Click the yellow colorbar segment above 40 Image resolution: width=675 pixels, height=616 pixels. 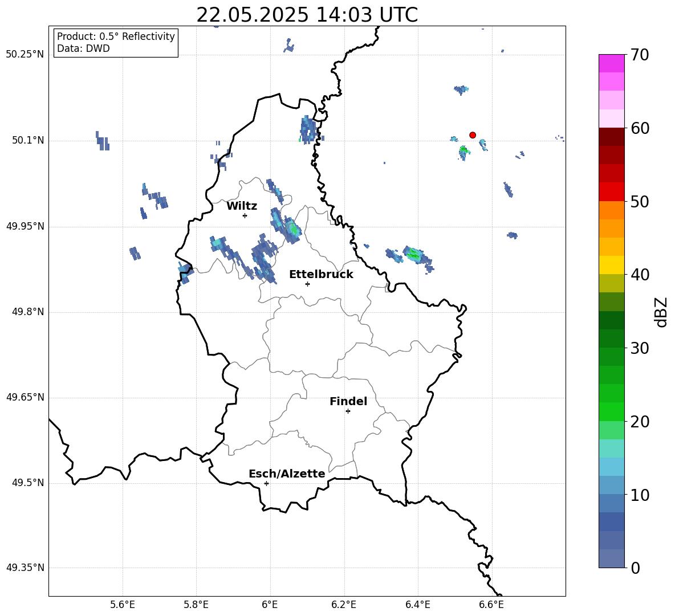click(612, 265)
